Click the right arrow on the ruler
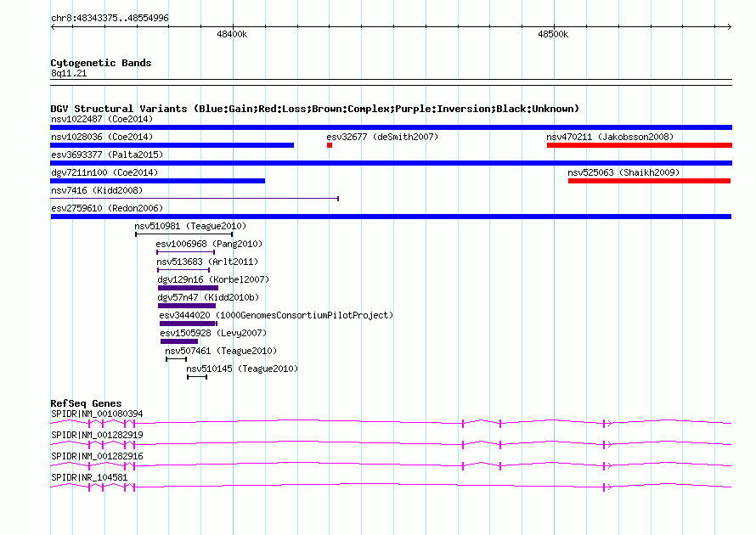Viewport: 756px width, 535px height. (730, 26)
